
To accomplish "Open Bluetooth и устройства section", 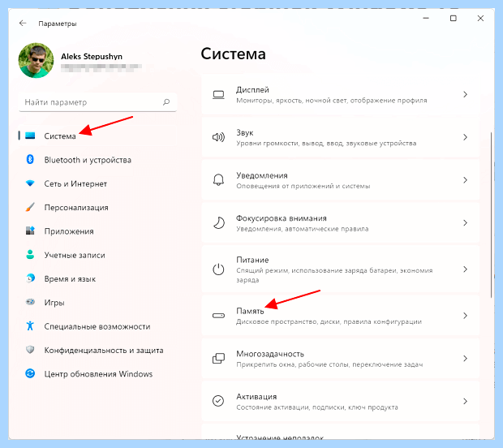I will (x=97, y=160).
